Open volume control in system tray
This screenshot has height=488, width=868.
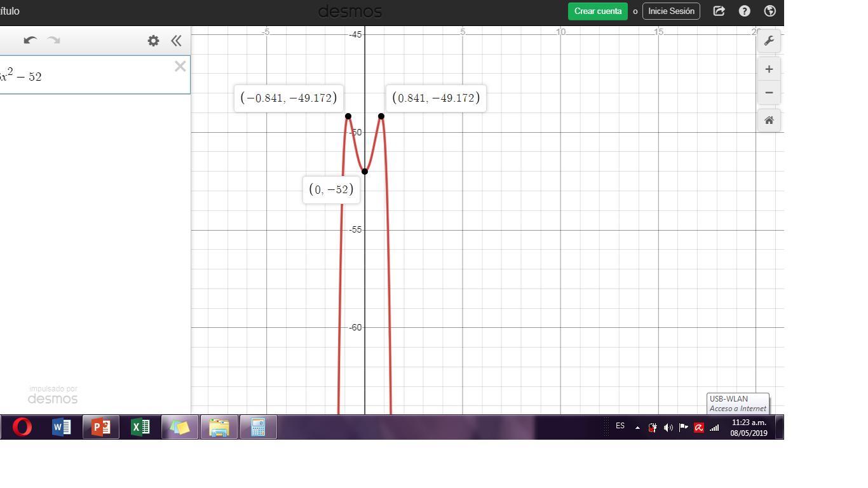(x=668, y=428)
